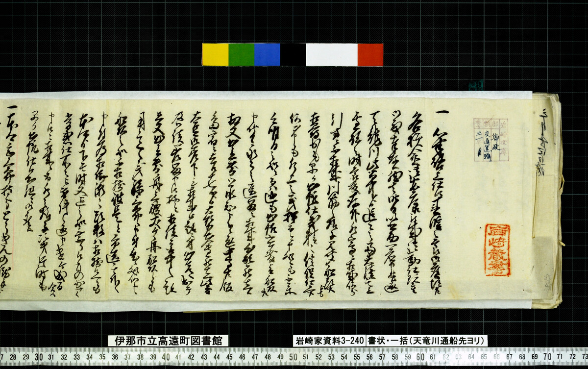Click the 30 mark on the ruler
Viewport: 588px width, 369px height.
(39, 357)
